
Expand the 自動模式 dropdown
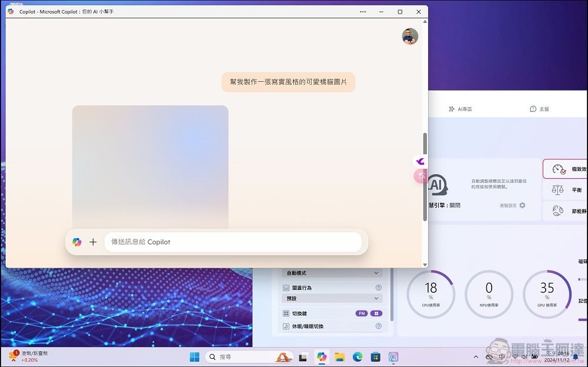[x=332, y=273]
